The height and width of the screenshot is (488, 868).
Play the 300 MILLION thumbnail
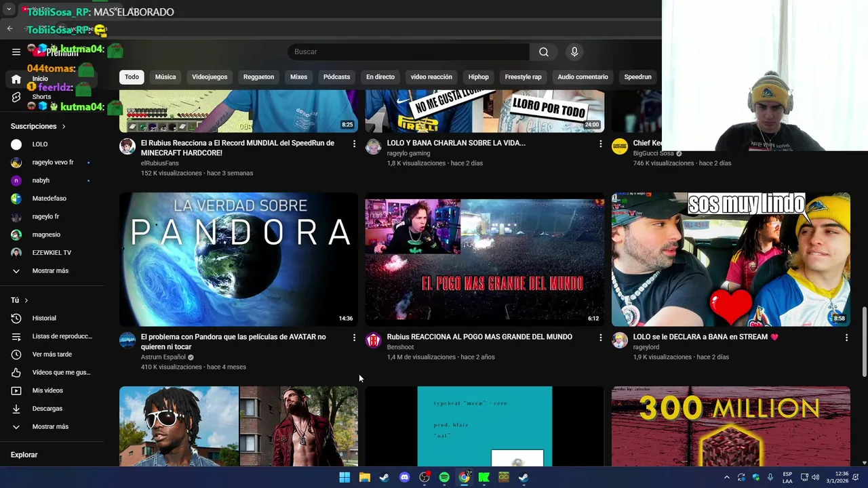pos(730,426)
